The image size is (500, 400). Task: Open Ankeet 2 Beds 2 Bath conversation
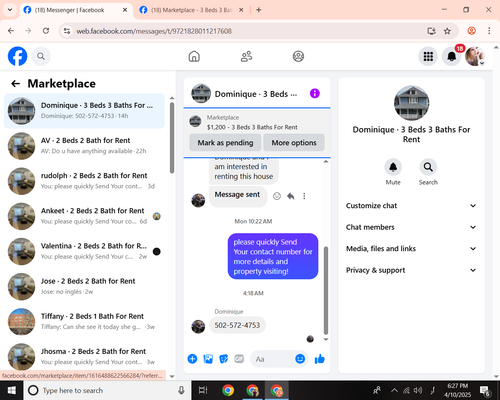(x=84, y=216)
